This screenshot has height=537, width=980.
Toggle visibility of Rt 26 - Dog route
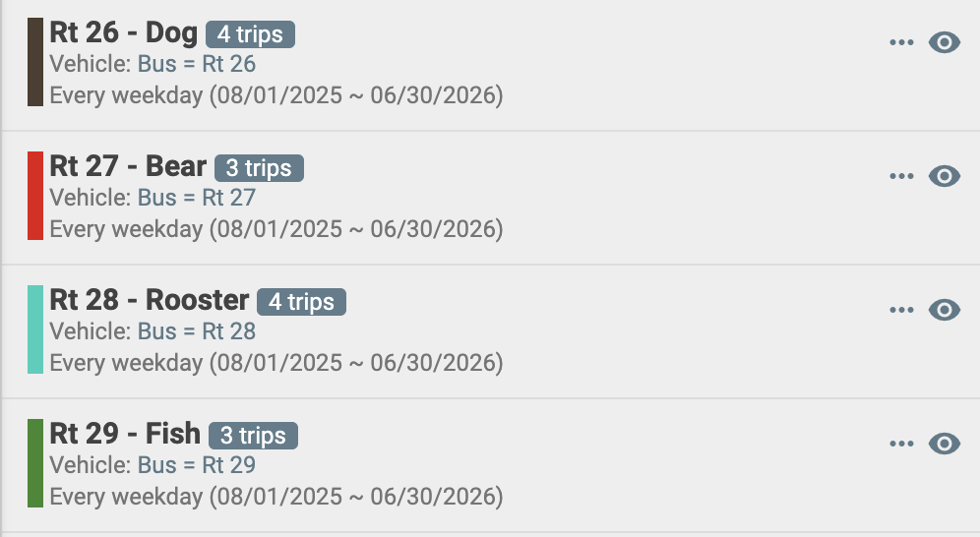point(945,42)
